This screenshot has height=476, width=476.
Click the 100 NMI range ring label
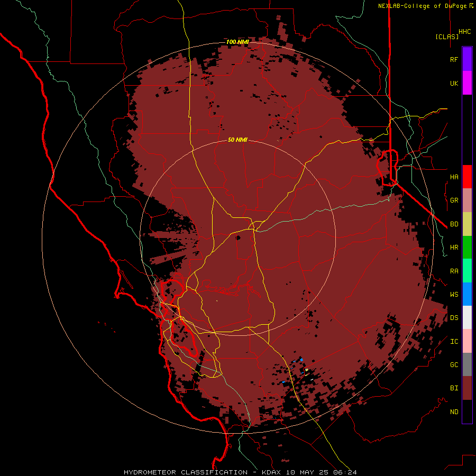pos(237,42)
